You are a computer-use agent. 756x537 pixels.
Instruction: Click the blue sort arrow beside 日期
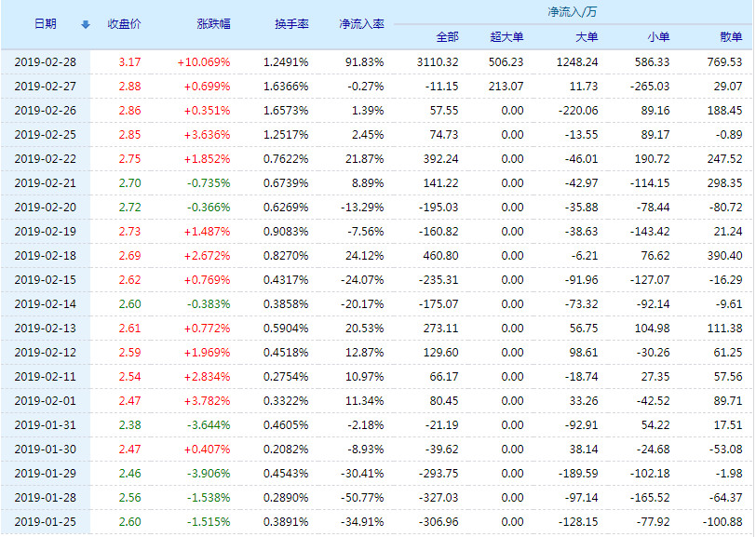[86, 24]
